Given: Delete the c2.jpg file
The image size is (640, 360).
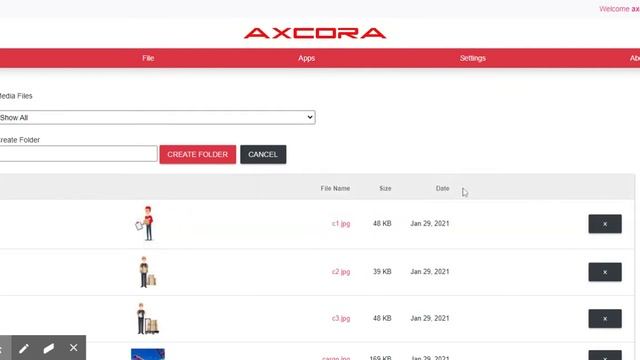Looking at the screenshot, I should point(605,272).
